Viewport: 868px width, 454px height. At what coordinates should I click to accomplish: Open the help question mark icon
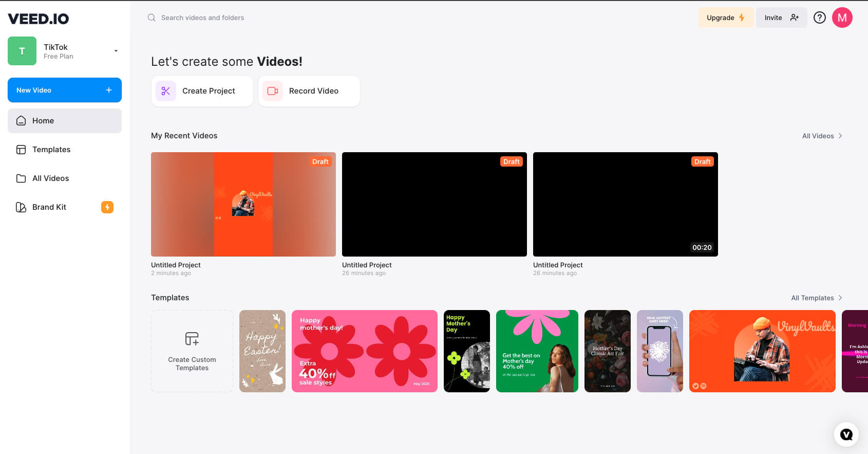pyautogui.click(x=820, y=17)
